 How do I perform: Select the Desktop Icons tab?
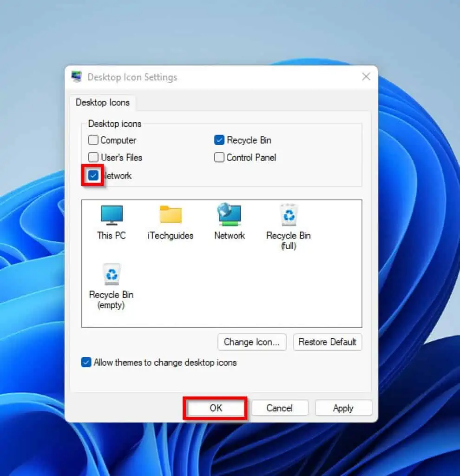[102, 103]
